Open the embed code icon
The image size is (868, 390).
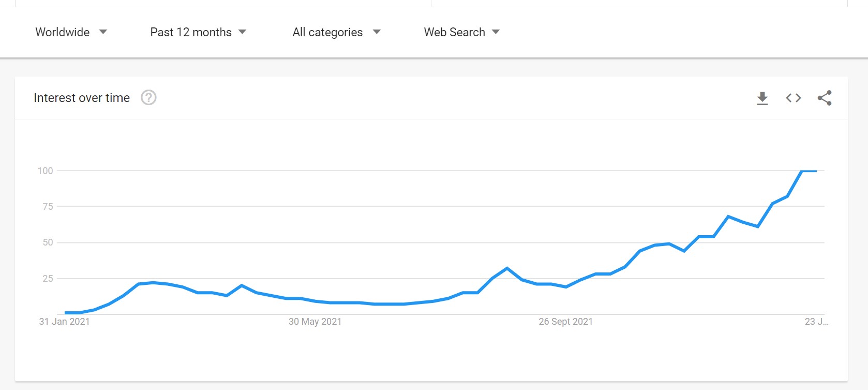(x=794, y=98)
